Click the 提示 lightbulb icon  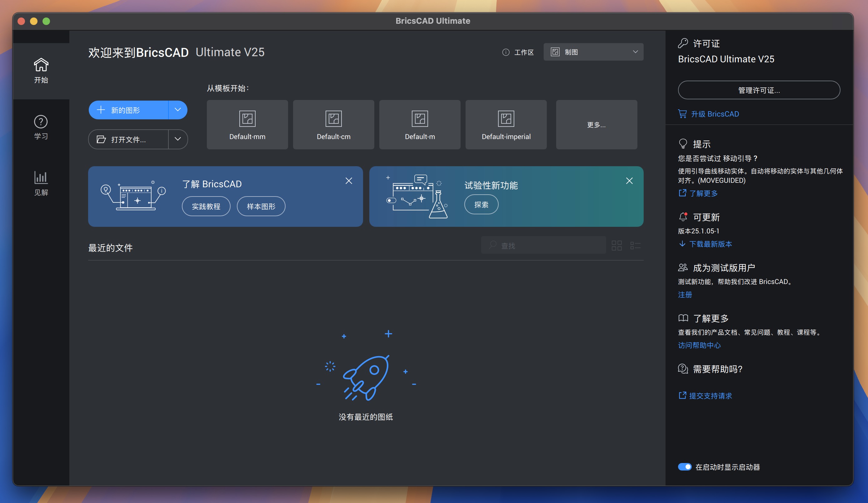pyautogui.click(x=683, y=144)
